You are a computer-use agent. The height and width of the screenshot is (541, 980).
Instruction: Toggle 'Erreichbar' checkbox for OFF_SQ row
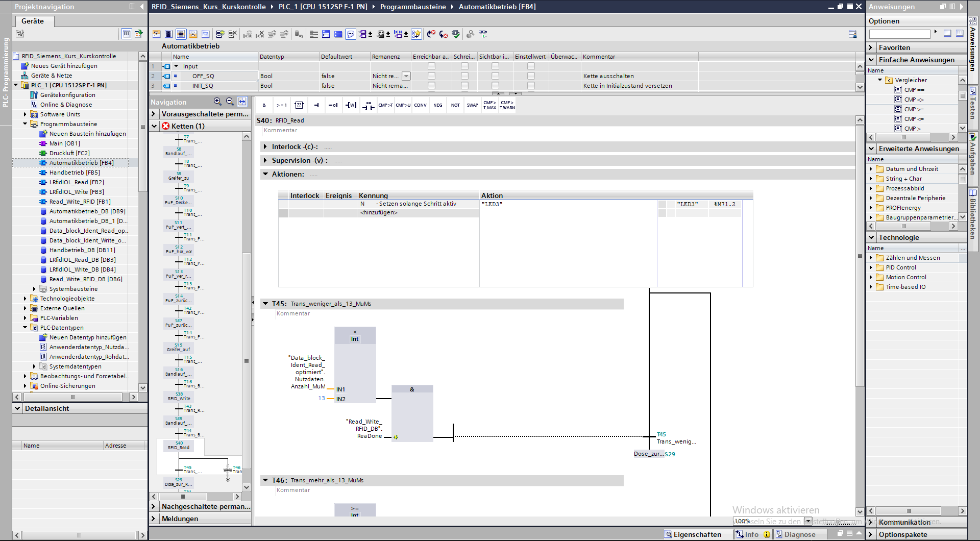(431, 76)
